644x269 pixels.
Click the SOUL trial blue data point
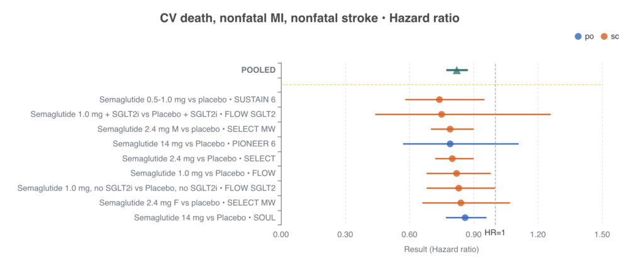pos(465,217)
